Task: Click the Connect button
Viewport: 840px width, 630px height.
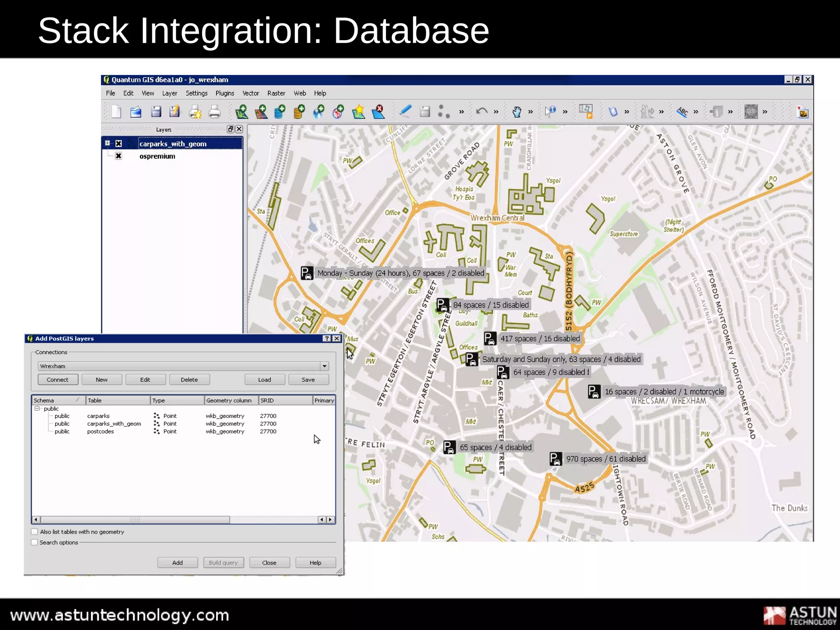Action: (x=58, y=379)
